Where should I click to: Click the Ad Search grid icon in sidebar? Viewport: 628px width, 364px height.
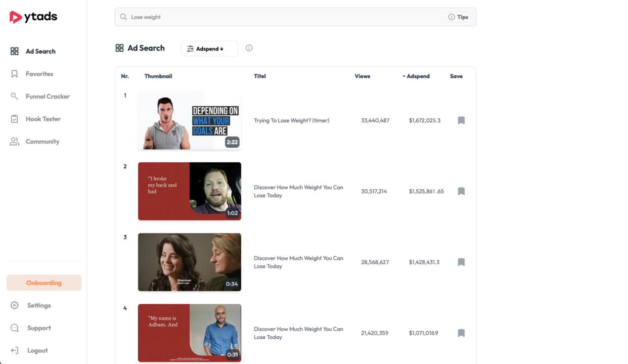[x=14, y=51]
